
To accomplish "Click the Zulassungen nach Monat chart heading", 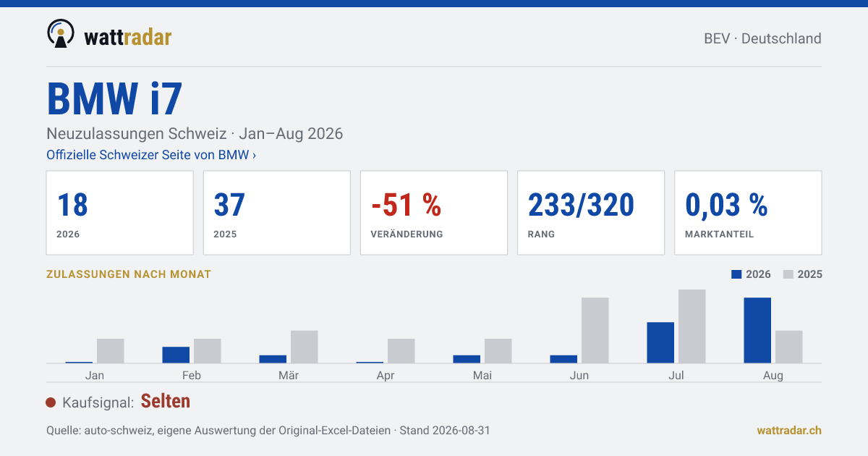I will [x=129, y=274].
